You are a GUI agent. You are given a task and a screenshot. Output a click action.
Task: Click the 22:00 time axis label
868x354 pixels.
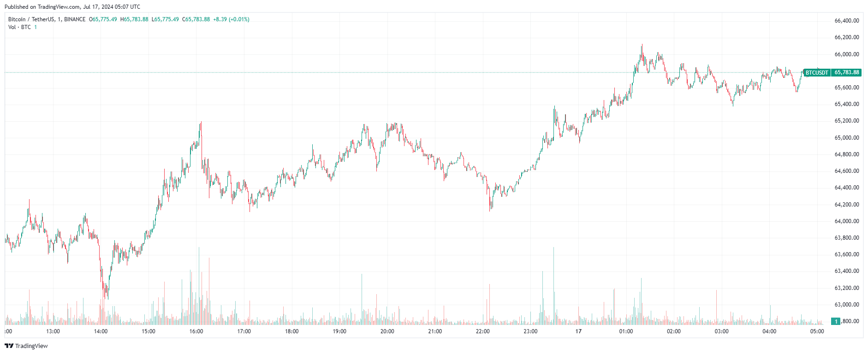(x=483, y=331)
